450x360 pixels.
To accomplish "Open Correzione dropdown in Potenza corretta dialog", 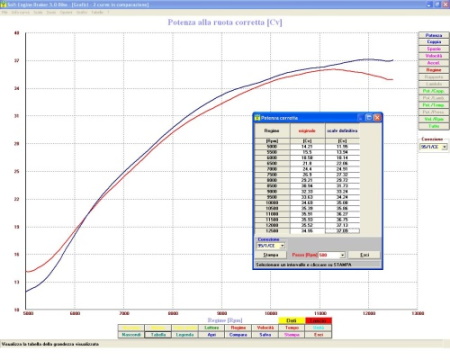I will pos(282,246).
